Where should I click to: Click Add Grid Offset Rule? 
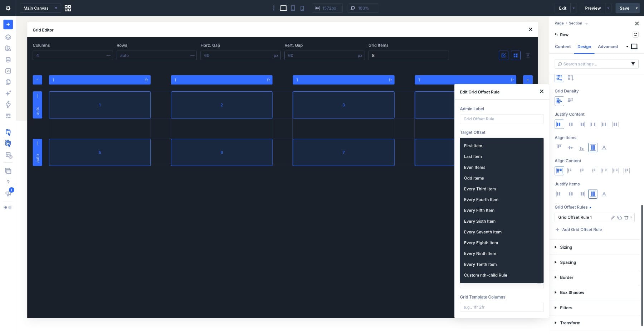579,229
